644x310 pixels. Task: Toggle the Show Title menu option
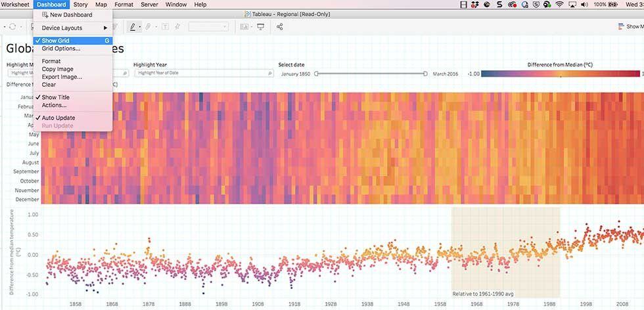[55, 97]
